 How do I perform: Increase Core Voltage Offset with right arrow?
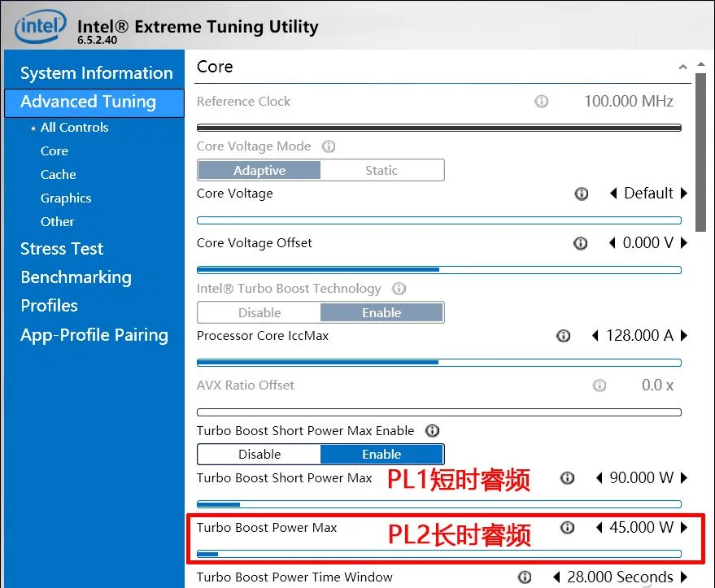point(683,243)
